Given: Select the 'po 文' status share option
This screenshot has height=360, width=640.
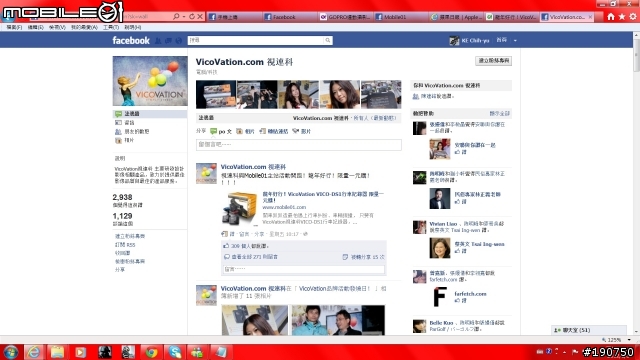Looking at the screenshot, I should pyautogui.click(x=221, y=131).
